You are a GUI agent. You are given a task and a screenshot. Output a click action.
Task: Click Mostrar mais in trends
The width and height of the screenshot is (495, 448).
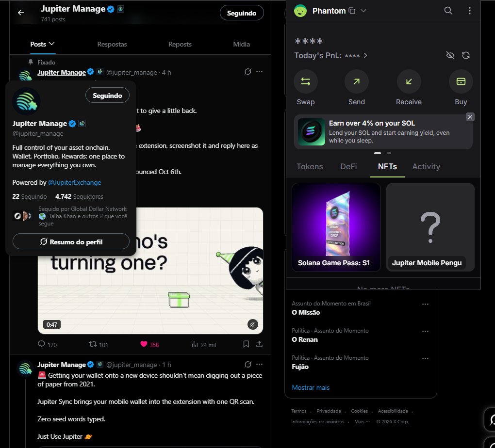tap(311, 387)
